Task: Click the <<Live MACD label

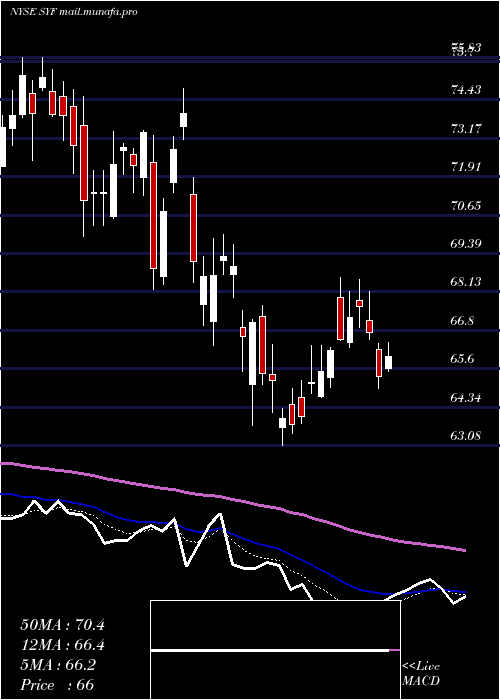Action: (x=421, y=674)
